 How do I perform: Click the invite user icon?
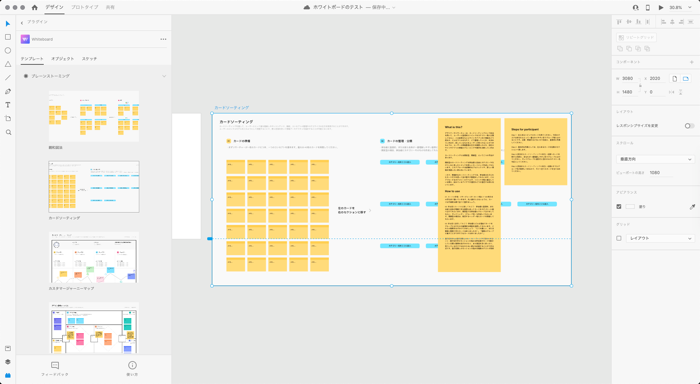click(635, 8)
